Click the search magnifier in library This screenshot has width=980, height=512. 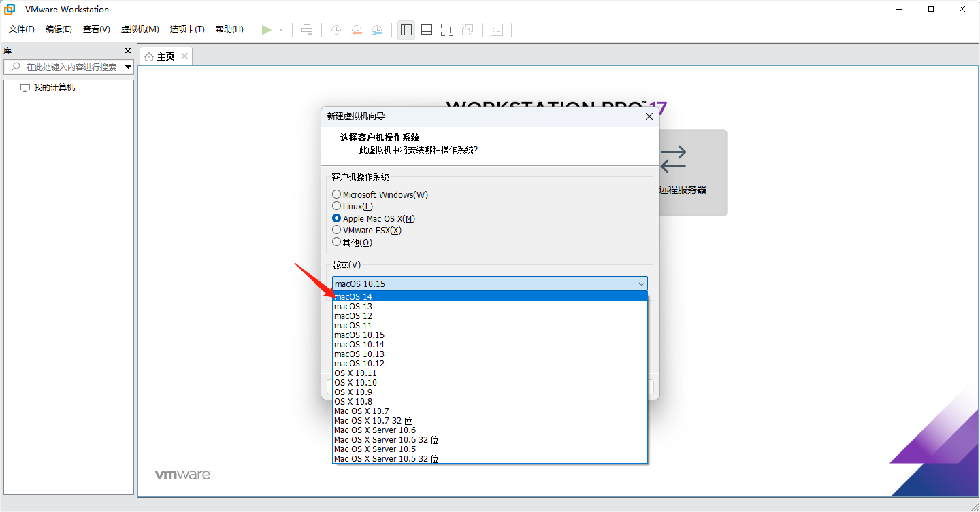[x=16, y=67]
